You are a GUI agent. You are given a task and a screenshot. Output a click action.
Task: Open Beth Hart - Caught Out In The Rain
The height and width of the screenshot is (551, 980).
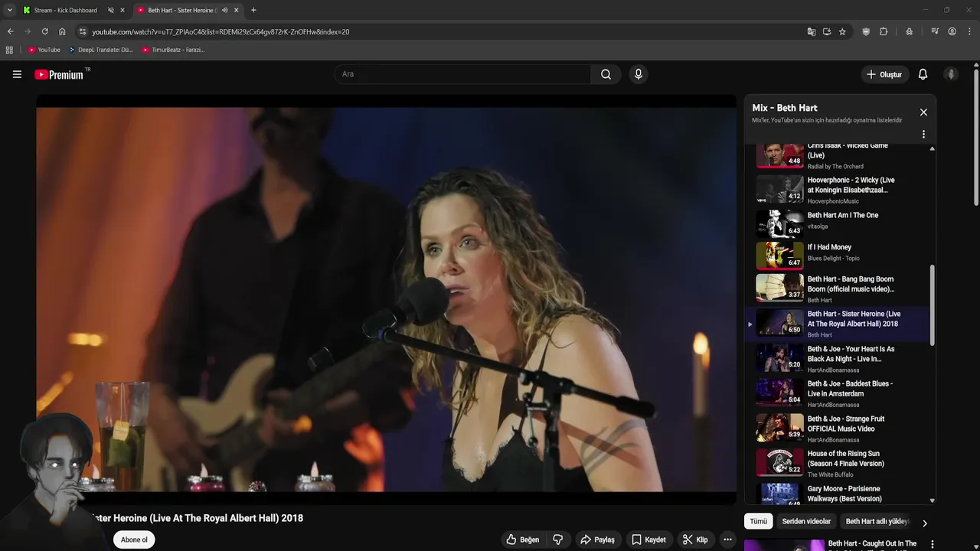click(x=872, y=544)
